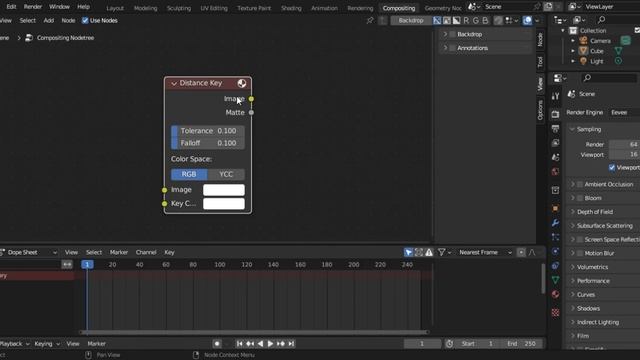Toggle the Backdrop button in header
This screenshot has width=640, height=360.
[411, 20]
